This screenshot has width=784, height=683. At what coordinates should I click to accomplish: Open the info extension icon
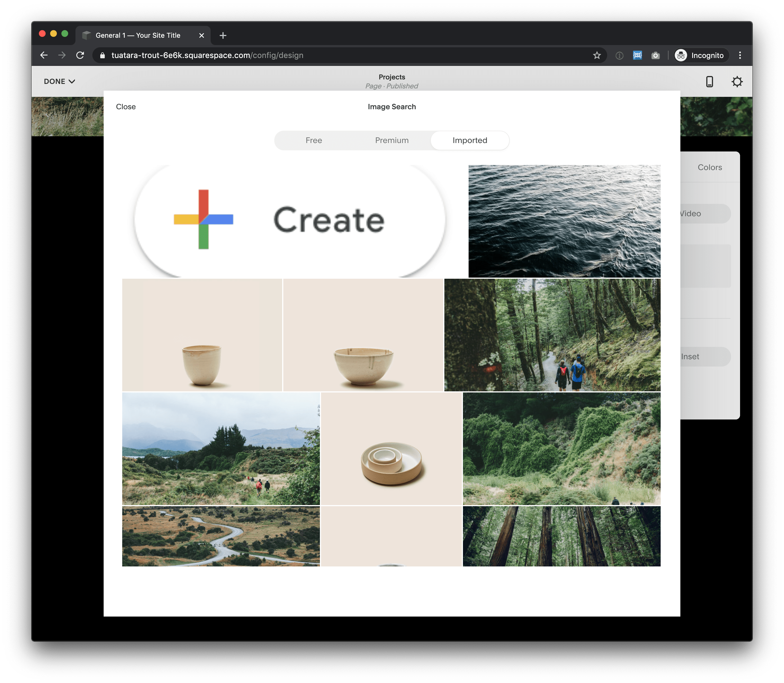[x=619, y=56]
